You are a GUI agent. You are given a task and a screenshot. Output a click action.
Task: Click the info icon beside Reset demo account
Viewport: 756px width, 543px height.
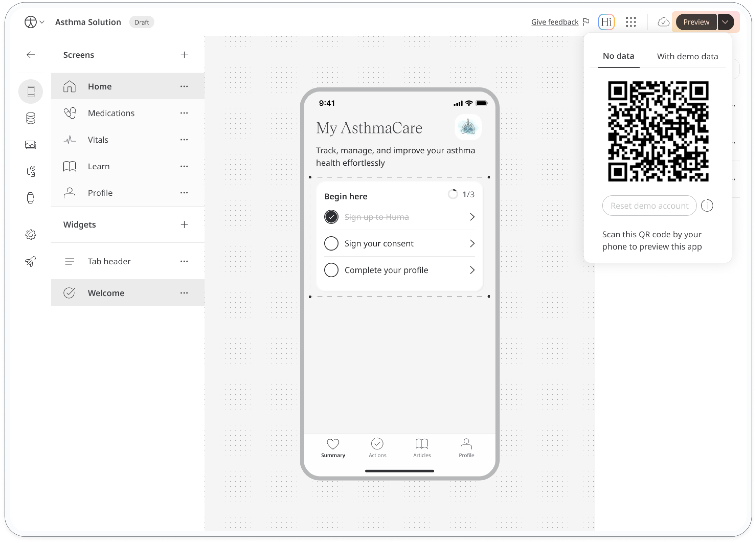707,206
